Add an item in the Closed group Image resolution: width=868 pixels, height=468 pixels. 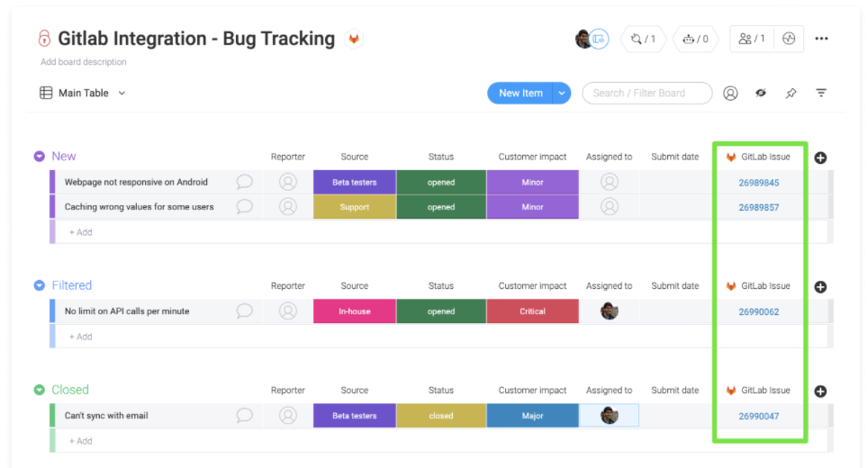tap(81, 441)
